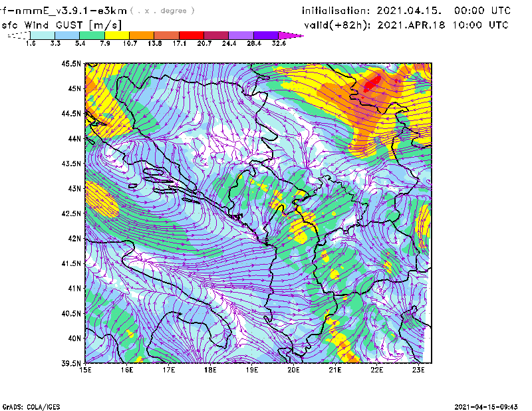Viewport: 532px width, 411px height.
Task: Click the 42N latitude label
Action: coord(74,239)
